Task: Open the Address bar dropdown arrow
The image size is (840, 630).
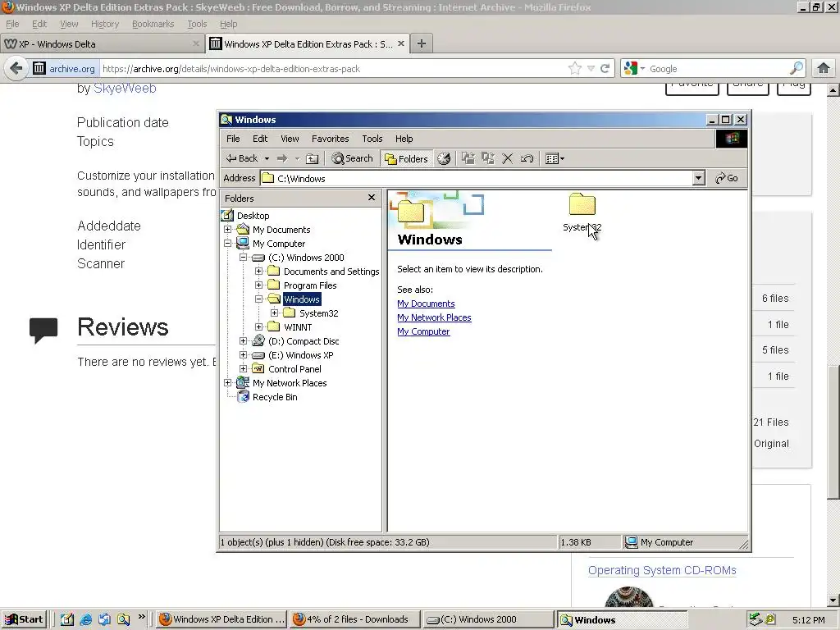Action: coord(698,178)
